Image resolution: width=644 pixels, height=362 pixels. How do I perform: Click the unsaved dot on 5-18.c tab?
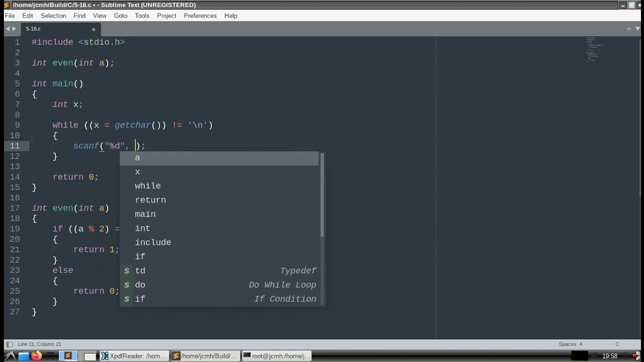[94, 29]
